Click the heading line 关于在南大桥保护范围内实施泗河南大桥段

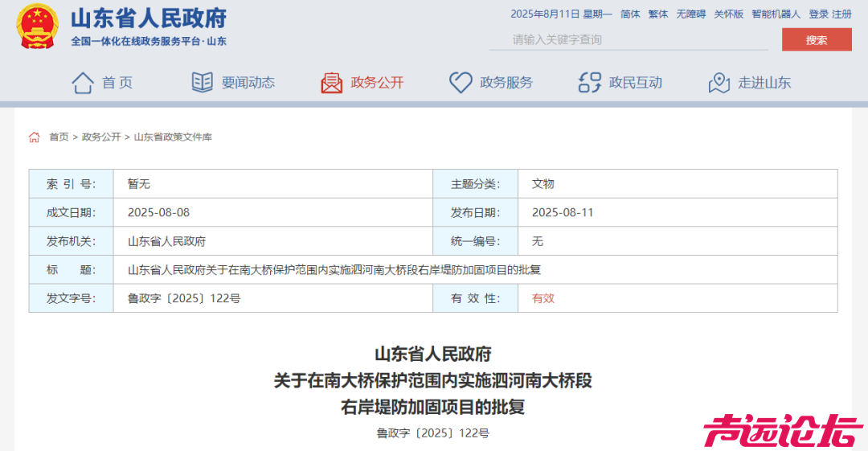[433, 380]
